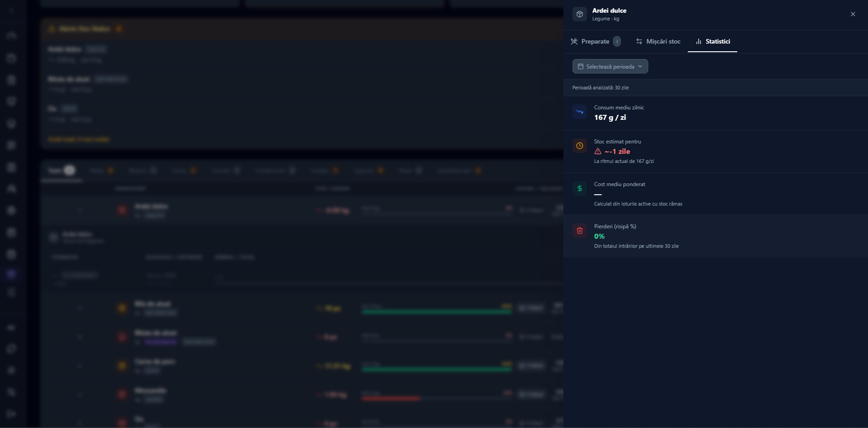Click the red stock level bar in list
Screen dimensions: 868x428
(391, 398)
